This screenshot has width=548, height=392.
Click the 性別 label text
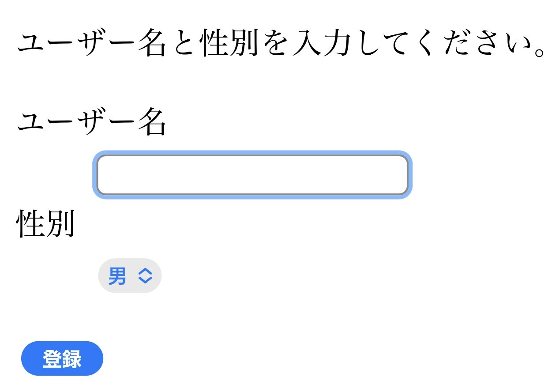coord(45,224)
